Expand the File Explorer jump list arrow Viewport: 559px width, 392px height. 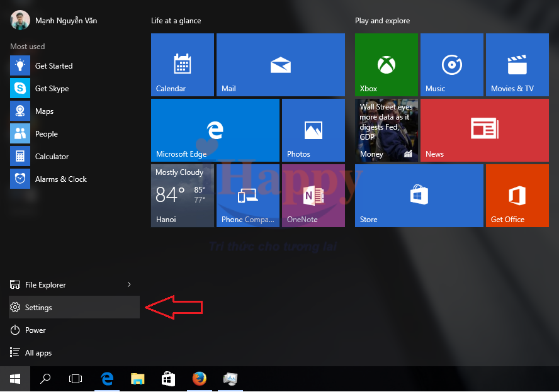(129, 284)
